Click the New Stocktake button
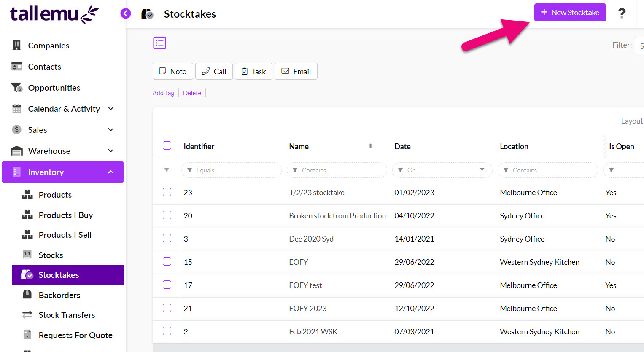 click(570, 12)
